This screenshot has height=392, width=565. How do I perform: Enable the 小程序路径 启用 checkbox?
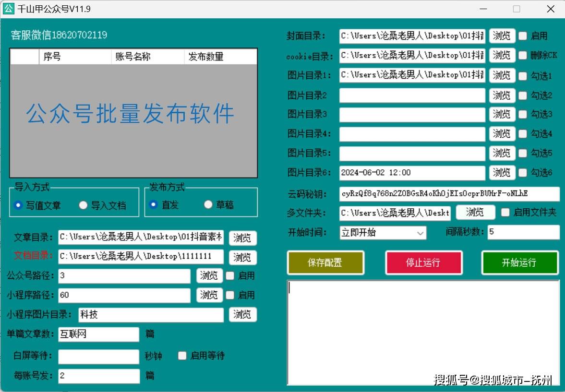[x=230, y=295]
